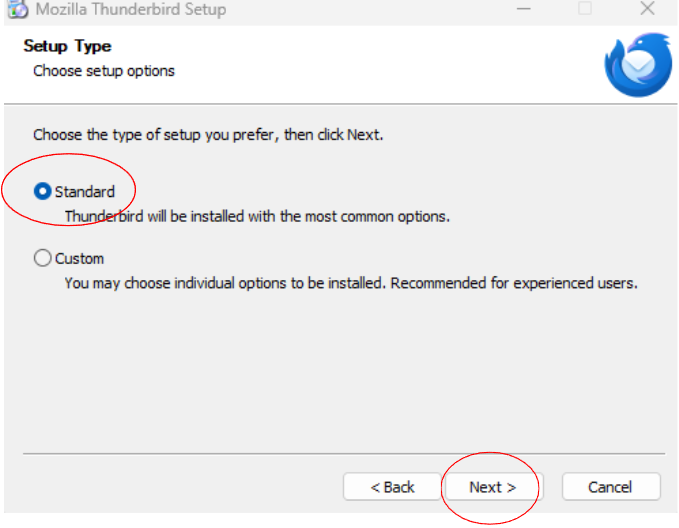Proceed with the Next > button

(493, 487)
